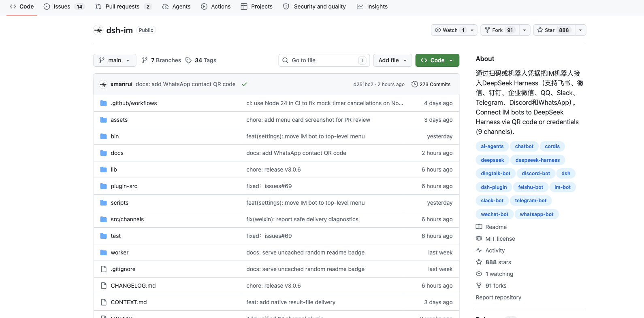The height and width of the screenshot is (318, 644).
Task: Click the xmanrui commit author avatar
Action: click(103, 84)
